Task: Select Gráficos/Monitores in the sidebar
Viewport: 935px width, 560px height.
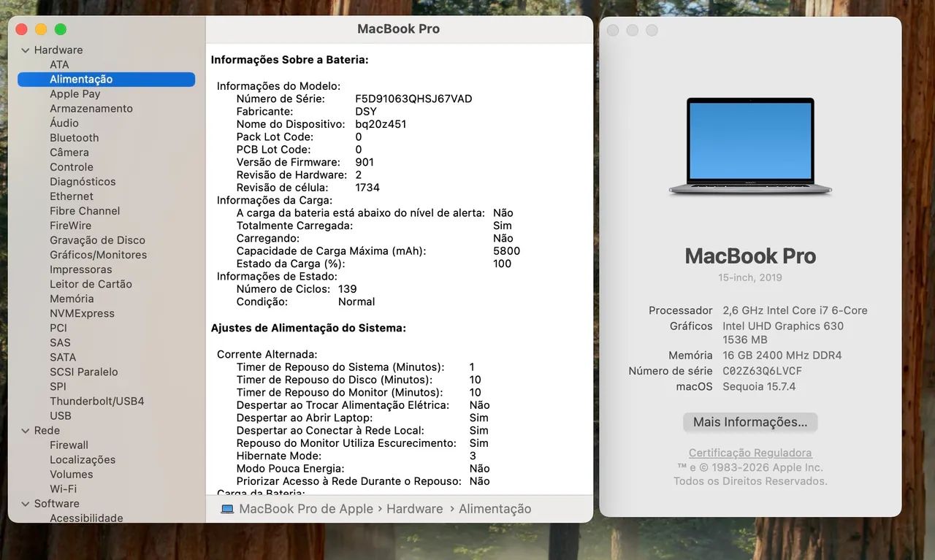Action: point(97,254)
